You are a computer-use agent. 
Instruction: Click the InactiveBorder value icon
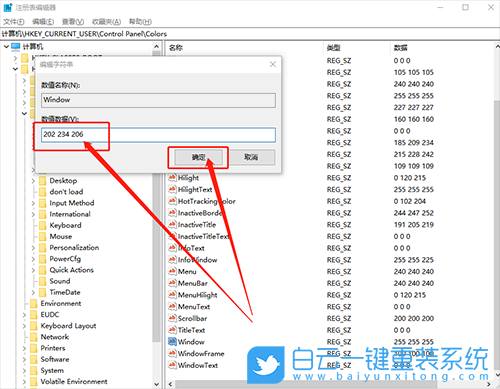pyautogui.click(x=172, y=213)
